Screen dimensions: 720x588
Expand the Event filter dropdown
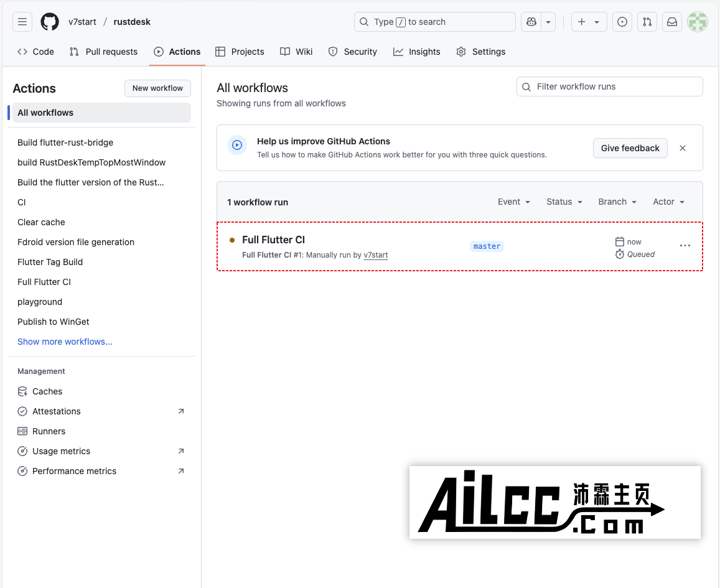tap(514, 202)
